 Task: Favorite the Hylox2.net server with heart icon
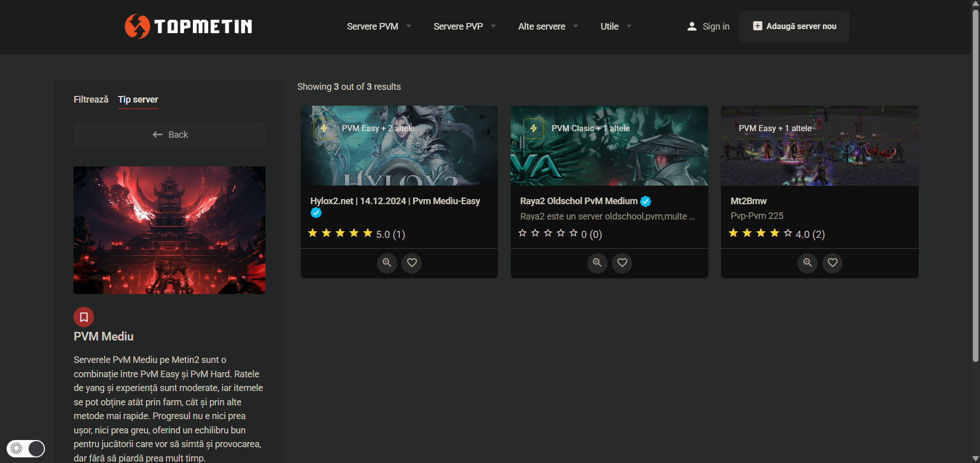[x=412, y=263]
